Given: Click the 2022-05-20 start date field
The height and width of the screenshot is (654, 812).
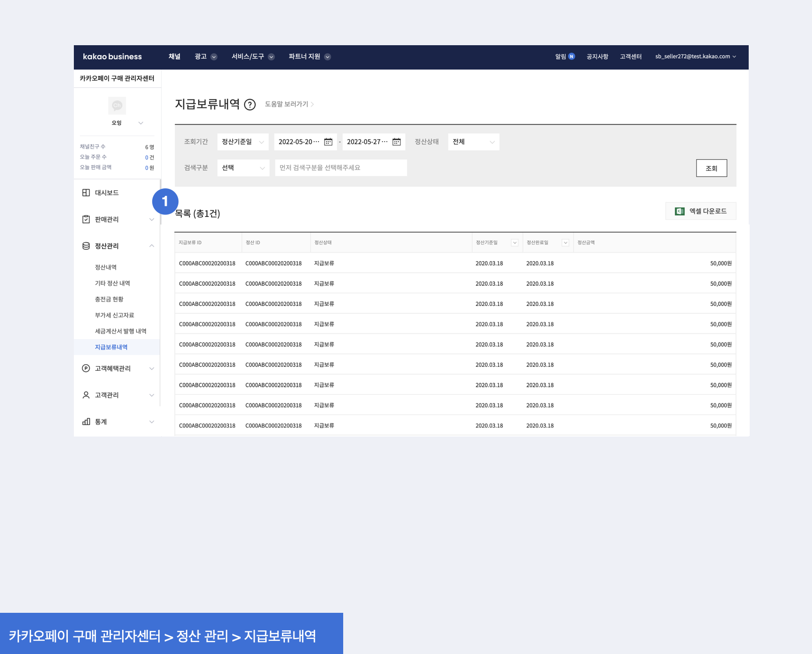Looking at the screenshot, I should pyautogui.click(x=305, y=142).
